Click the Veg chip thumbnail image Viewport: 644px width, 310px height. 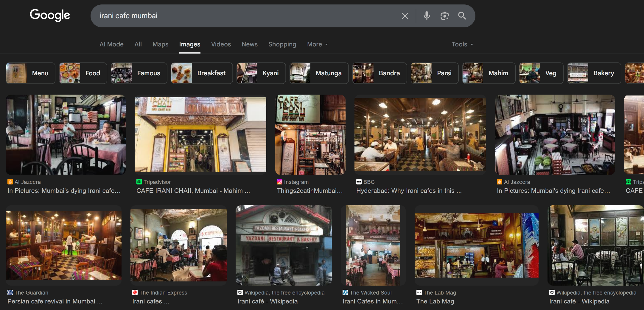pos(530,73)
